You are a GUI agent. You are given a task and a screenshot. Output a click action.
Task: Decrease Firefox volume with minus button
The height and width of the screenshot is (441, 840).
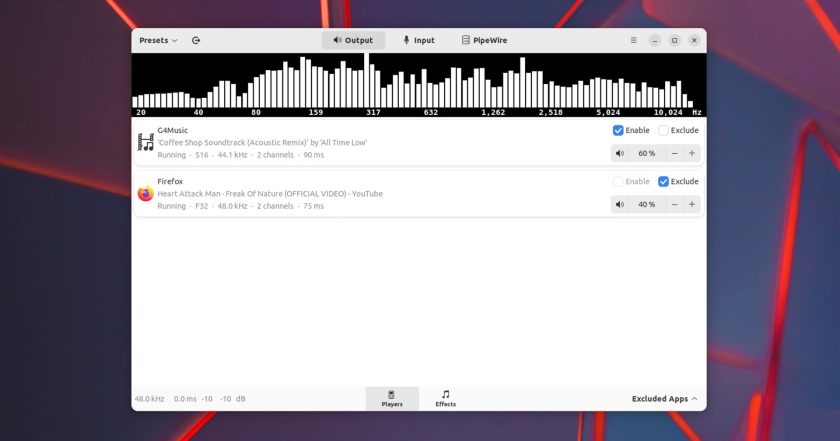[x=674, y=204]
